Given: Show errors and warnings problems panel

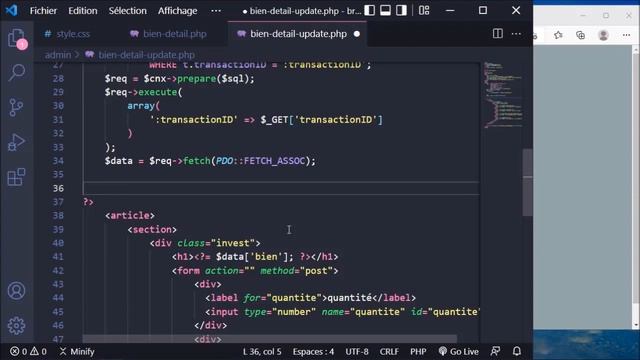Looking at the screenshot, I should (x=28, y=351).
